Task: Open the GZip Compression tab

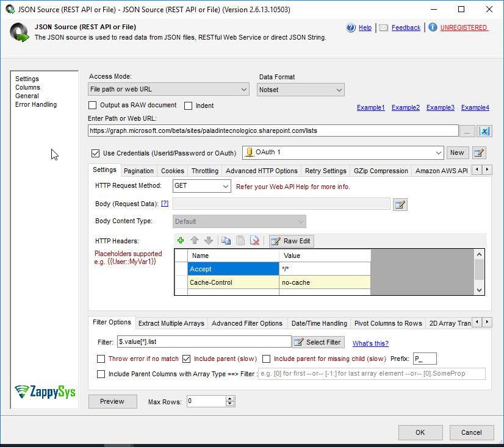Action: (381, 171)
